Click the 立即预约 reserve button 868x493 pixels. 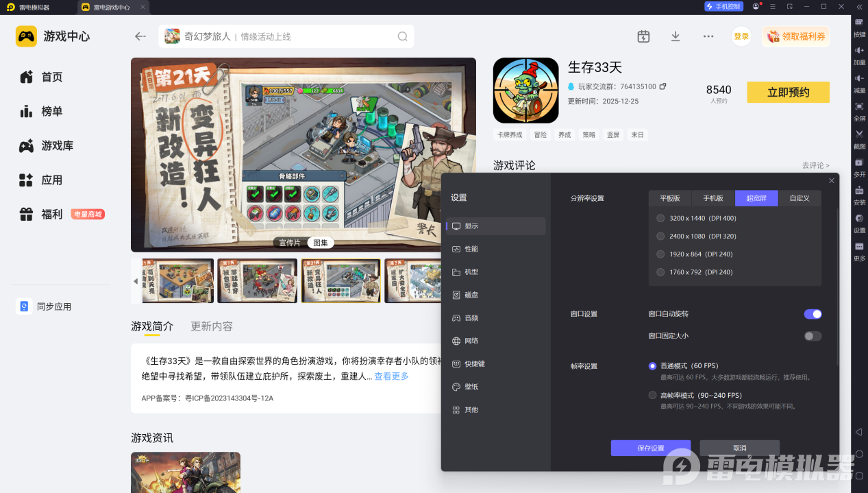click(788, 92)
